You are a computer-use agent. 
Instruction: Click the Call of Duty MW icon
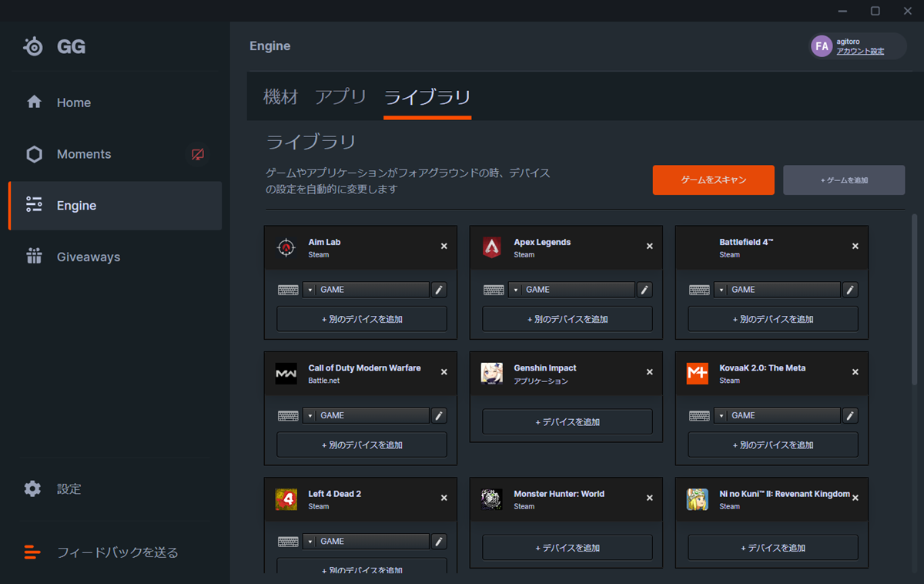click(x=286, y=374)
